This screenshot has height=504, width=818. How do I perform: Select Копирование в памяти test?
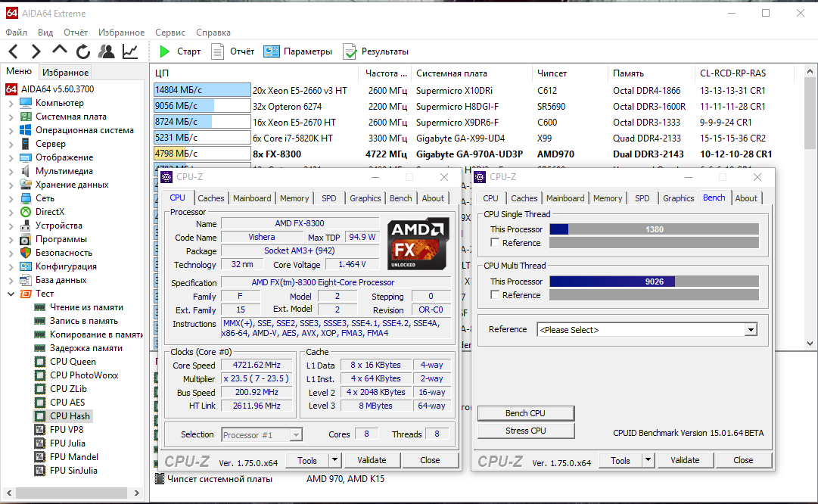pyautogui.click(x=96, y=334)
